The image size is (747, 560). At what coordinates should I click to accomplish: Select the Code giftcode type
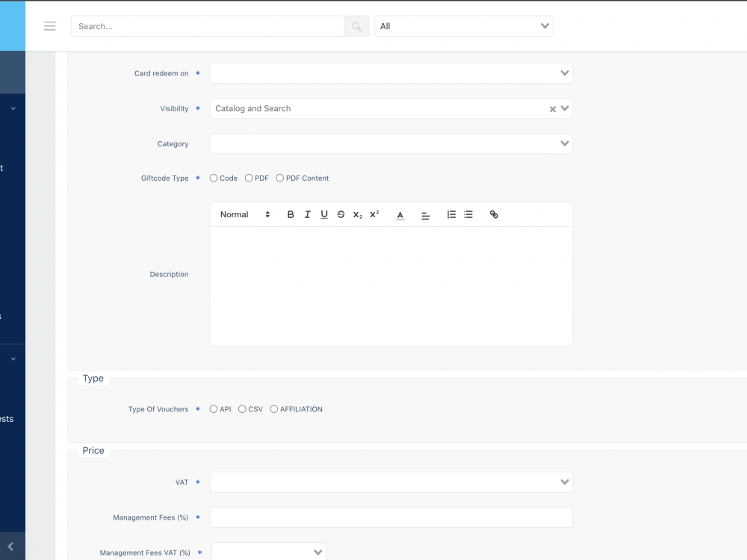click(x=214, y=178)
